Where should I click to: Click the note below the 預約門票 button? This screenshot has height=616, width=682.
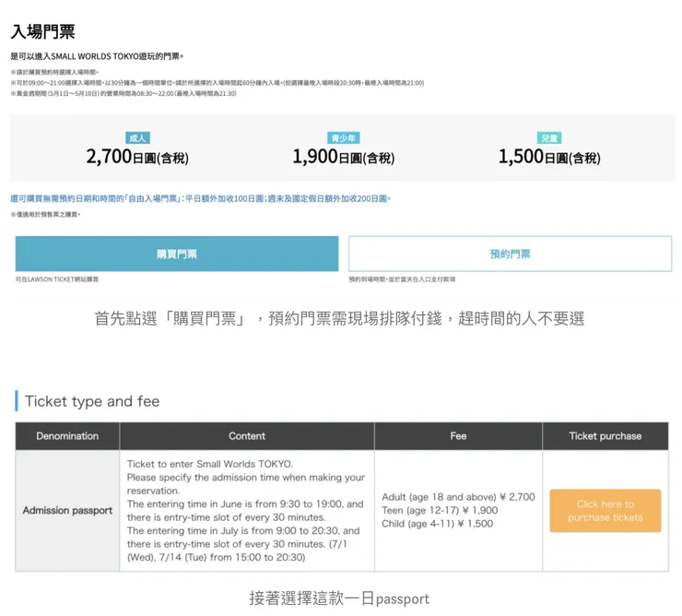pyautogui.click(x=402, y=279)
